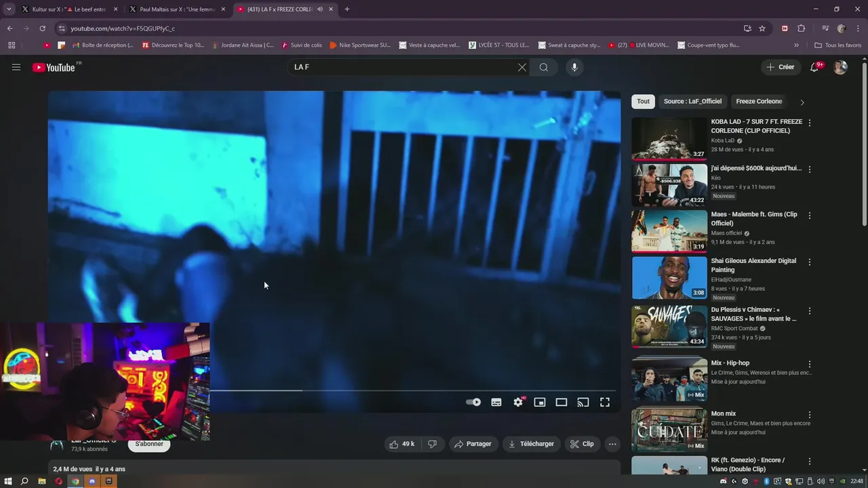Screen dimensions: 868x488
Task: Open File Explorer from the taskbar
Action: click(41, 481)
